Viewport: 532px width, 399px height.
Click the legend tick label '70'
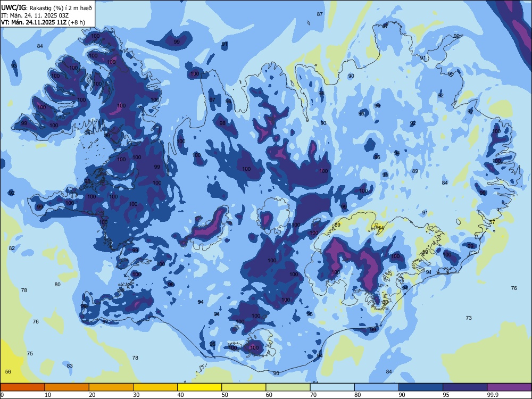(313, 395)
